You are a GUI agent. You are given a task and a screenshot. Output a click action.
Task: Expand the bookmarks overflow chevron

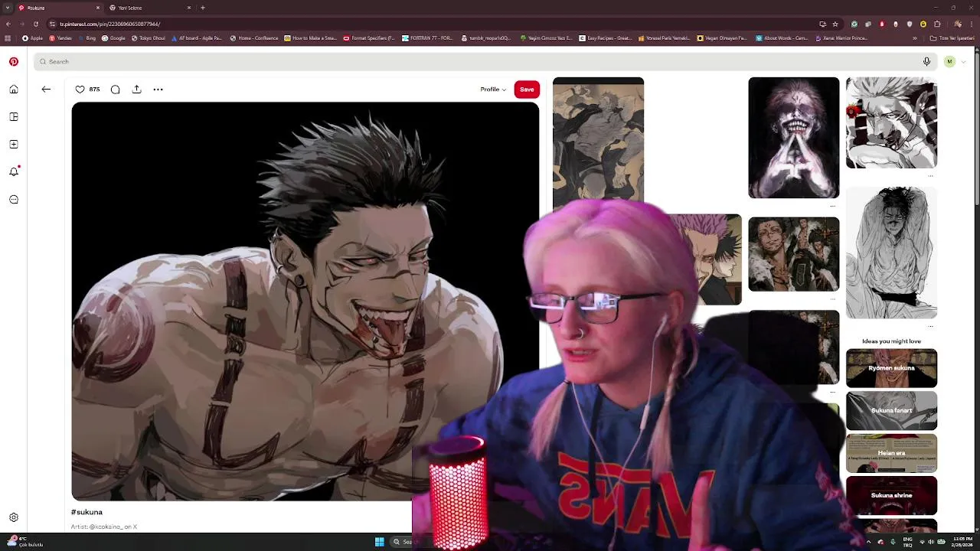[915, 38]
